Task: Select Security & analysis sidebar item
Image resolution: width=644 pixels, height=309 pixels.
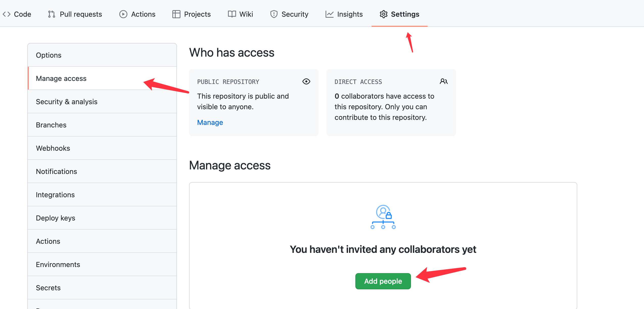Action: tap(66, 102)
